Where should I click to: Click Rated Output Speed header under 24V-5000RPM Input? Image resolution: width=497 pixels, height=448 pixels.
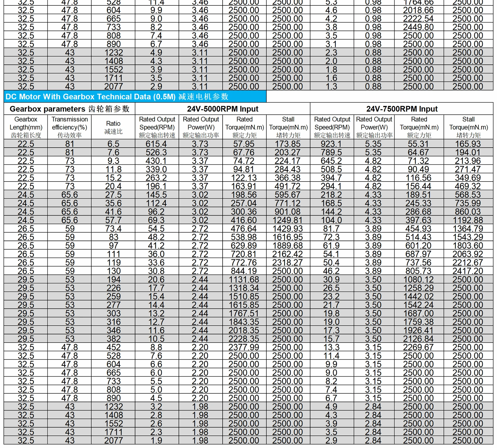pos(157,127)
